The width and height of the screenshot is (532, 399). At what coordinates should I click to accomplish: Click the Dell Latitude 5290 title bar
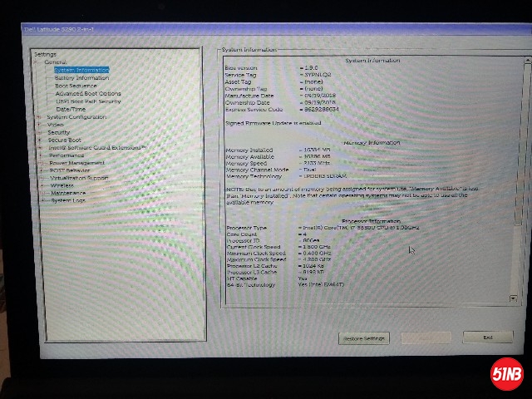coord(277,30)
